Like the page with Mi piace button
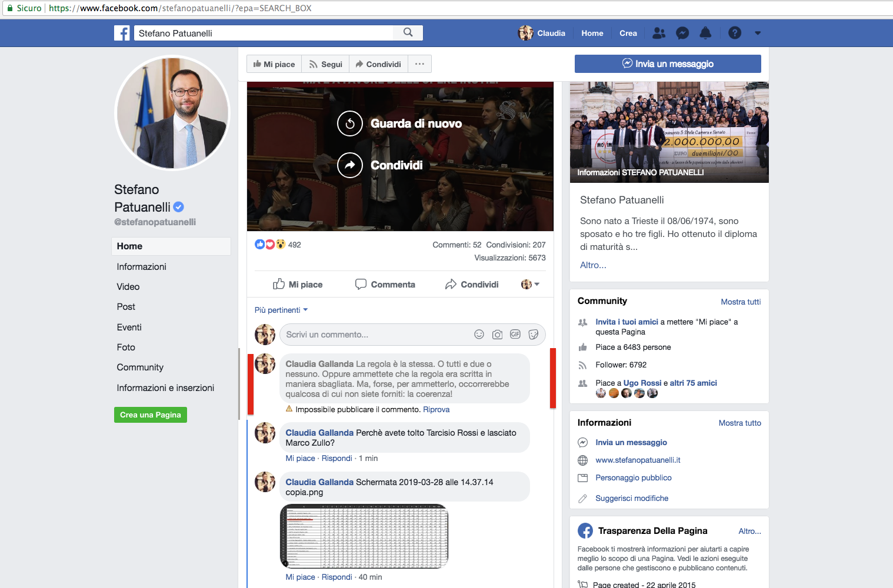Viewport: 893px width, 588px height. click(x=274, y=64)
